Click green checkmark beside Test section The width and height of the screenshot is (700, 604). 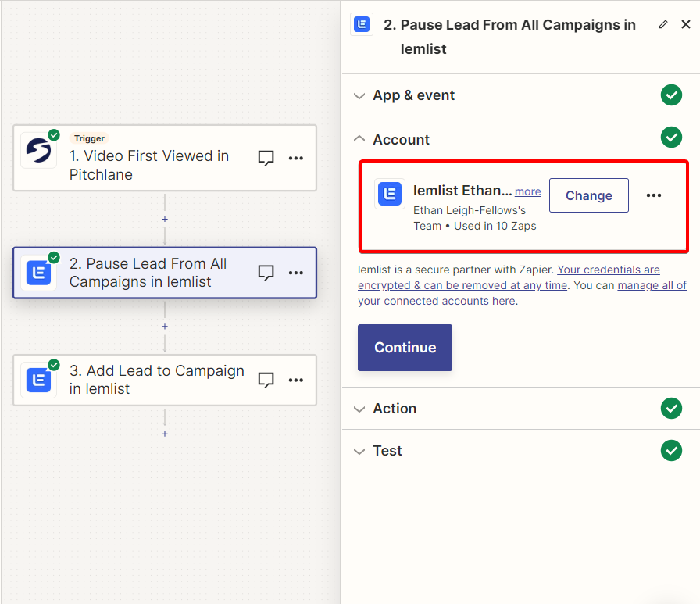671,450
